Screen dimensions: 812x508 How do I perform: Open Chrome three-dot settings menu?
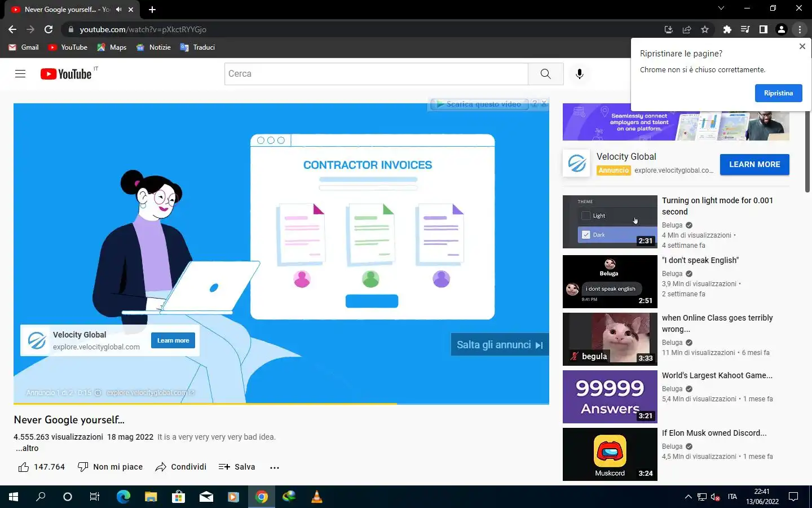tap(800, 29)
